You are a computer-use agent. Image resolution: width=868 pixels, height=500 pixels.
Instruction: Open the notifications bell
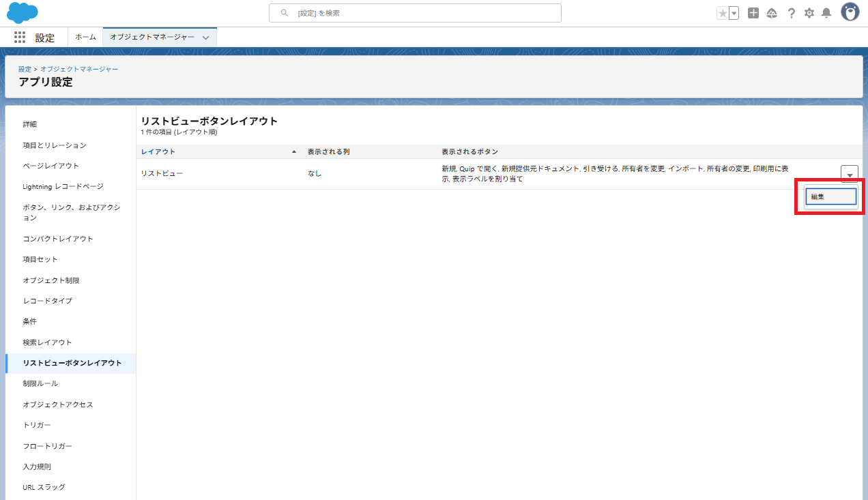point(826,13)
